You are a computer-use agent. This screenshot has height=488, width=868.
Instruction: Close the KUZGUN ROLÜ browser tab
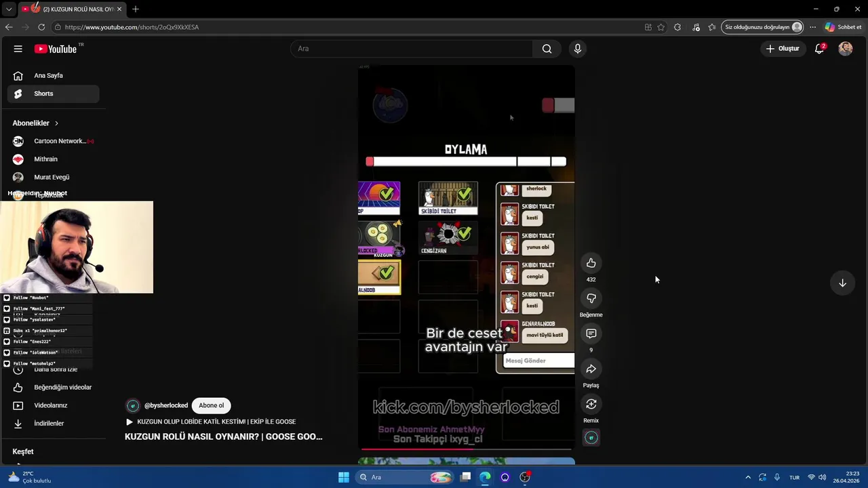coord(121,9)
